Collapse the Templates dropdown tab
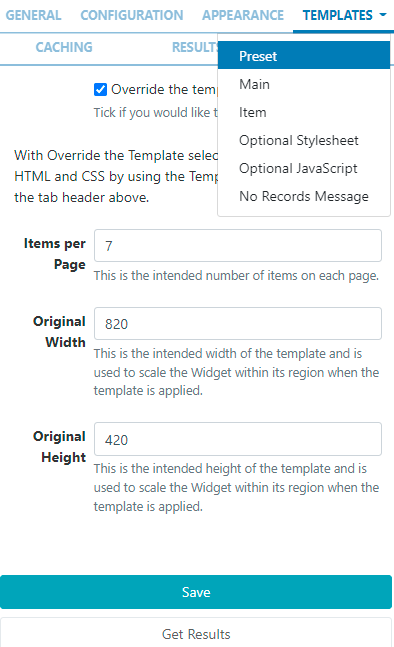This screenshot has width=394, height=647. click(x=343, y=15)
